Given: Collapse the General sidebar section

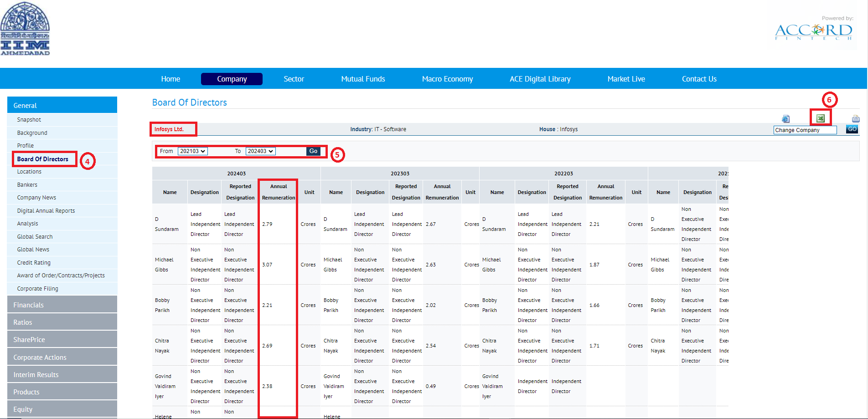Looking at the screenshot, I should (62, 105).
